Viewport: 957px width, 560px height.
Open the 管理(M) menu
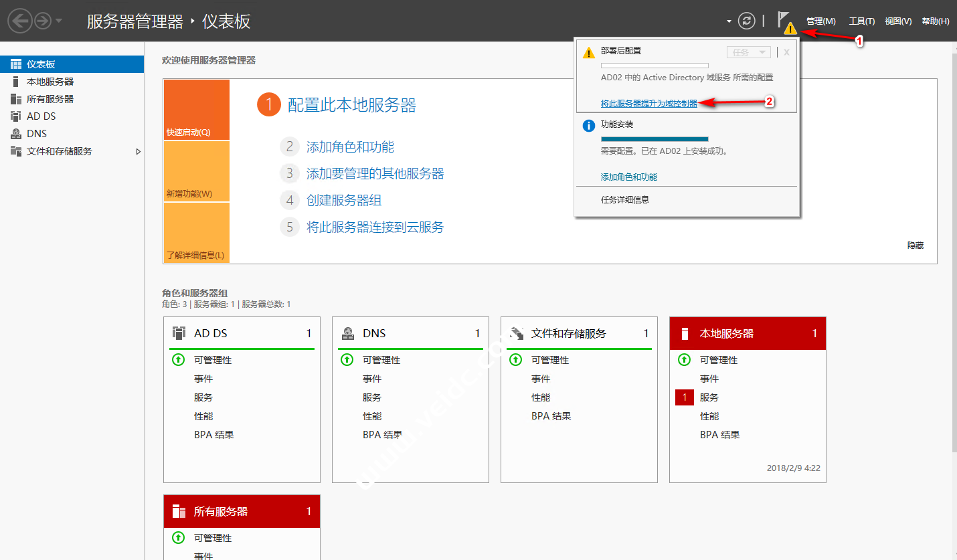820,21
